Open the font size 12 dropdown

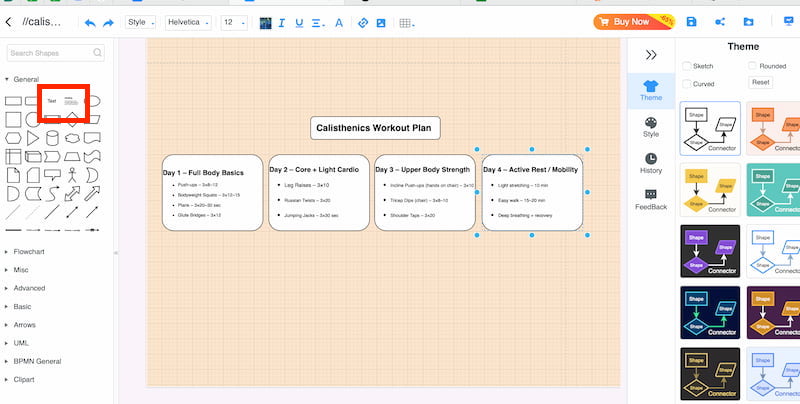point(234,22)
